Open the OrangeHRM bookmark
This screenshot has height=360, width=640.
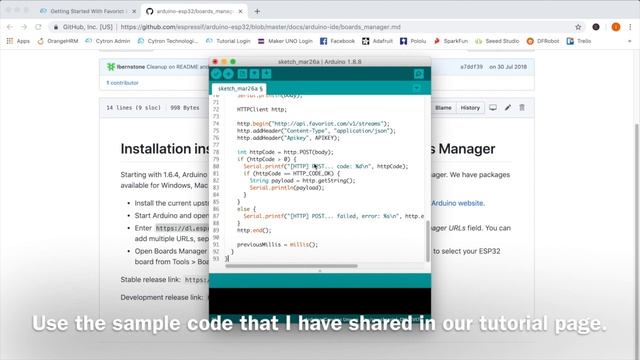[x=58, y=41]
